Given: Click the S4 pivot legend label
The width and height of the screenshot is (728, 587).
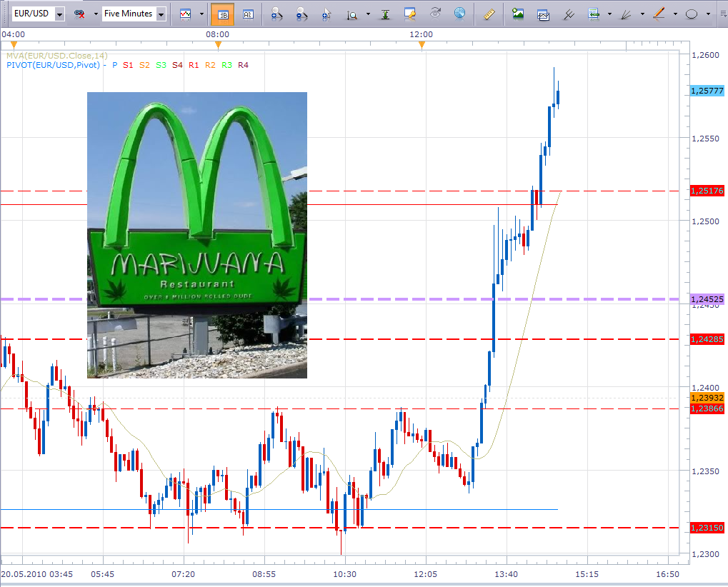Looking at the screenshot, I should click(x=177, y=65).
